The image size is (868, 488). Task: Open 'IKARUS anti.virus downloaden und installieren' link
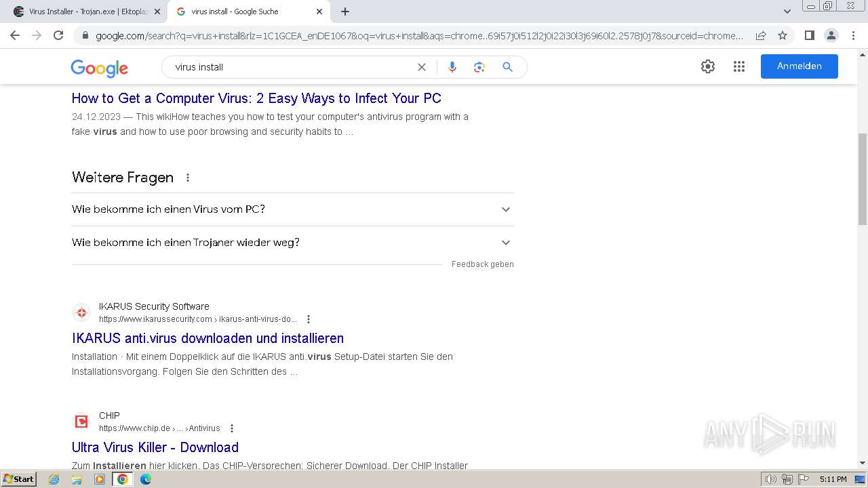click(208, 338)
